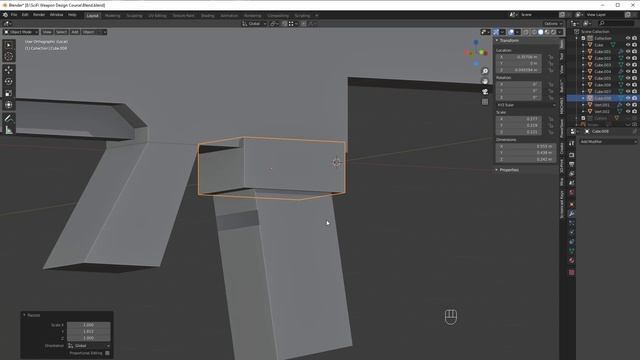Open the Output properties tab icon
The width and height of the screenshot is (640, 360).
click(x=572, y=164)
